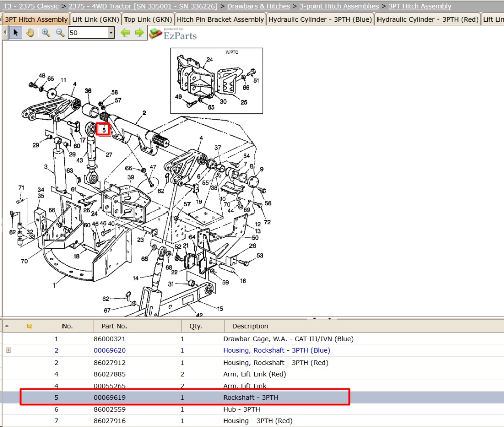Follow the 2375 - 4WD Tractor breadcrumb
Viewport: 504px width, 427px height.
pyautogui.click(x=143, y=6)
